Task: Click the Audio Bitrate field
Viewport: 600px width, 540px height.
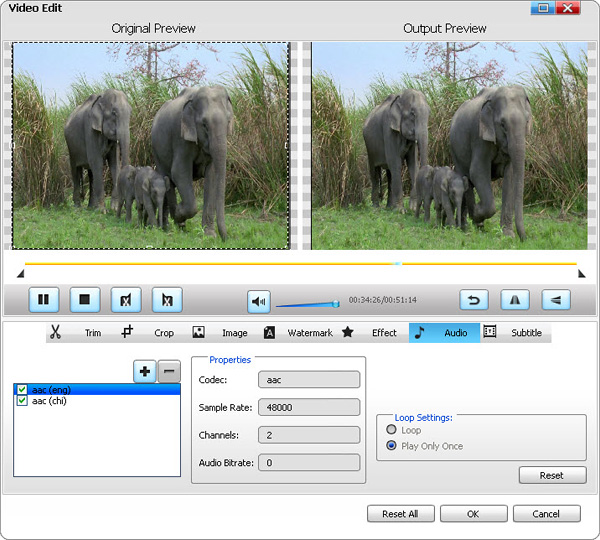Action: (x=309, y=463)
